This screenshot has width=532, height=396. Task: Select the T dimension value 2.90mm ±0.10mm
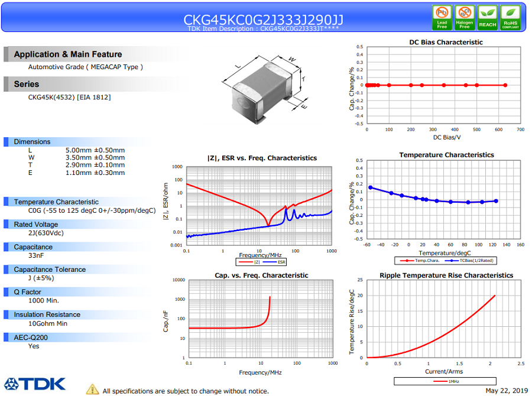[95, 165]
